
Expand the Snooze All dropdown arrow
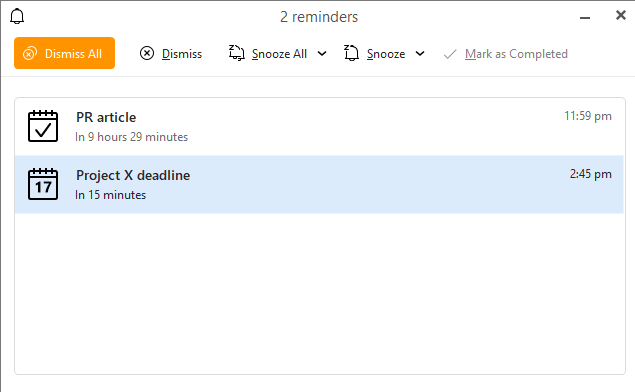tap(322, 53)
